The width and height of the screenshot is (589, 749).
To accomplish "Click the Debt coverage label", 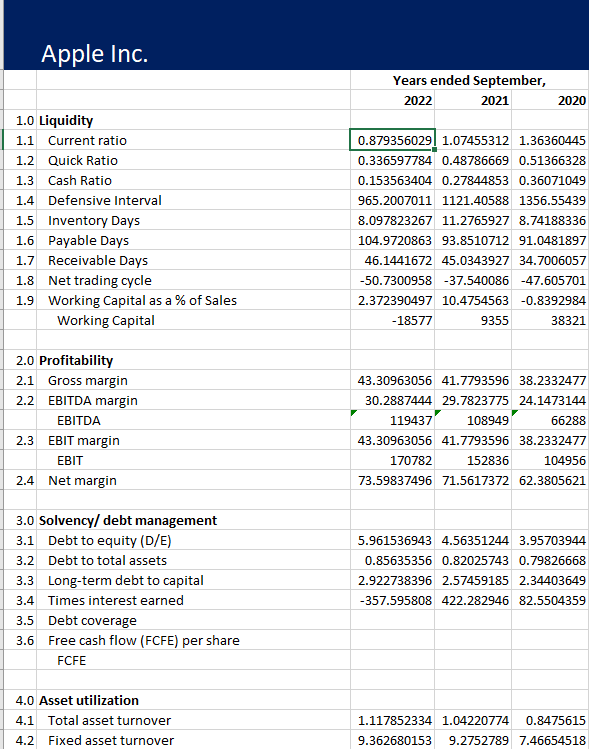I will pos(92,621).
